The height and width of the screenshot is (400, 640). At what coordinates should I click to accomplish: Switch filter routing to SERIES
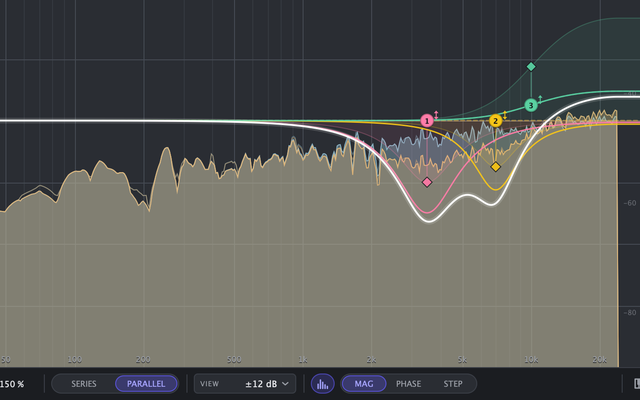84,384
